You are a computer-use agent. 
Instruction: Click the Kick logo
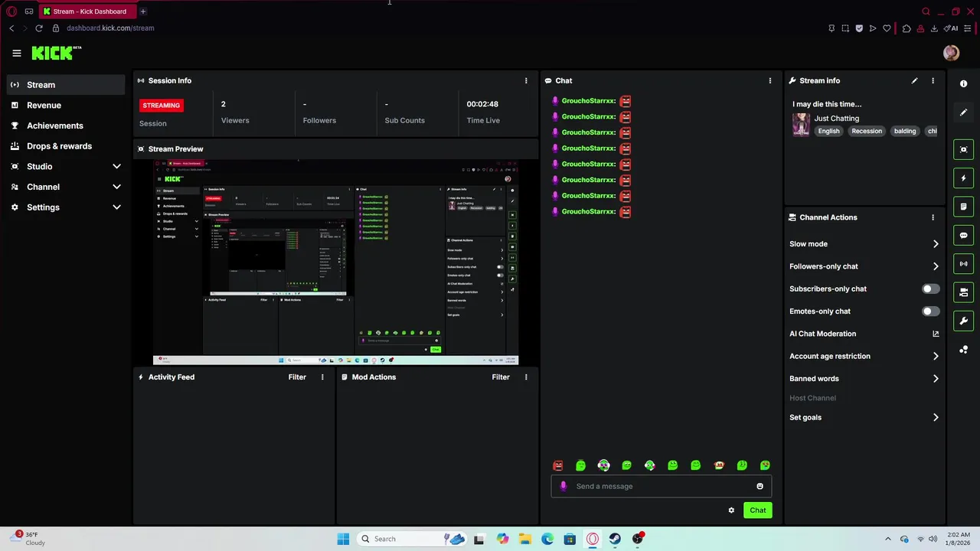[56, 53]
